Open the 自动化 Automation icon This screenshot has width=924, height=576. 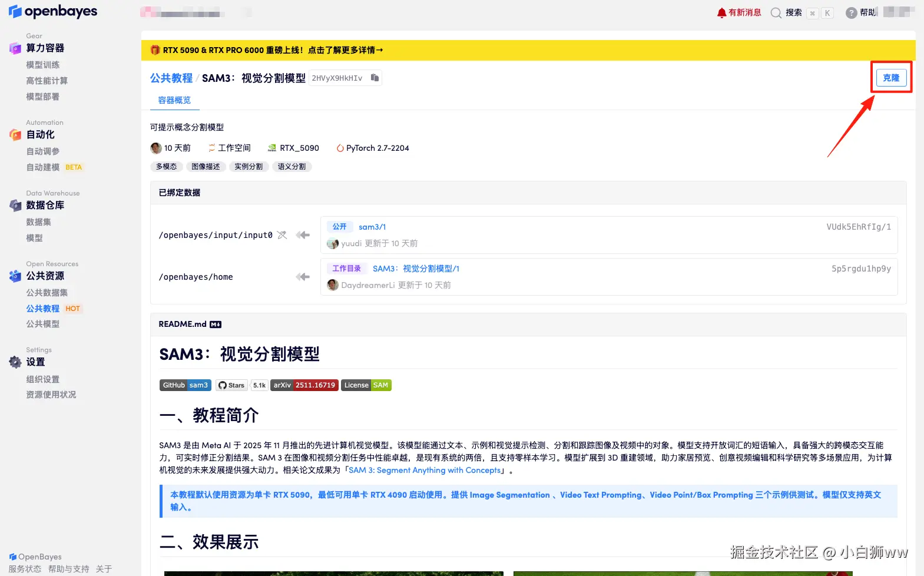coord(15,135)
